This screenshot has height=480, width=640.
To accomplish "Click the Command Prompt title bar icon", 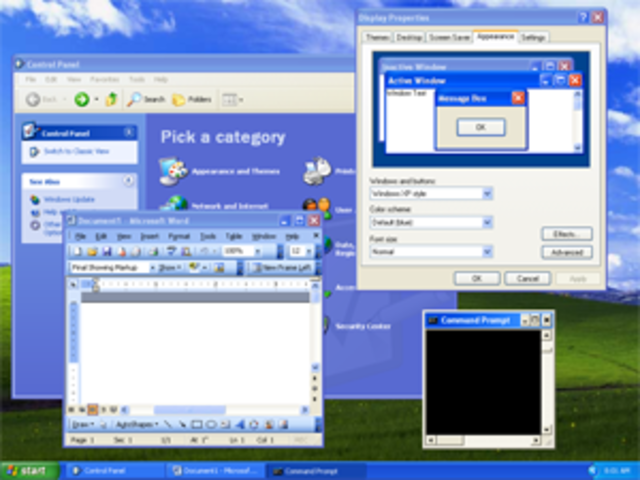I will click(433, 320).
